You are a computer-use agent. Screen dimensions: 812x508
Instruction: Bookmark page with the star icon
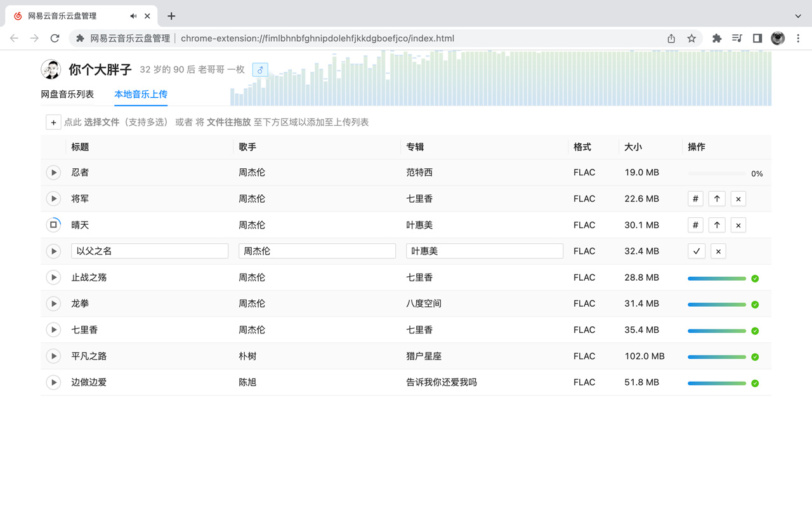(691, 38)
